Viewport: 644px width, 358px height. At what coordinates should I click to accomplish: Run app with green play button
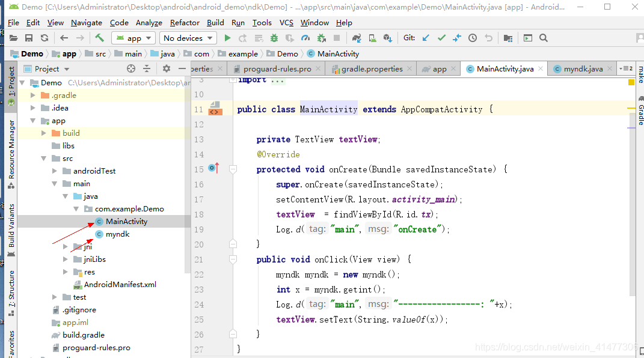click(x=227, y=38)
